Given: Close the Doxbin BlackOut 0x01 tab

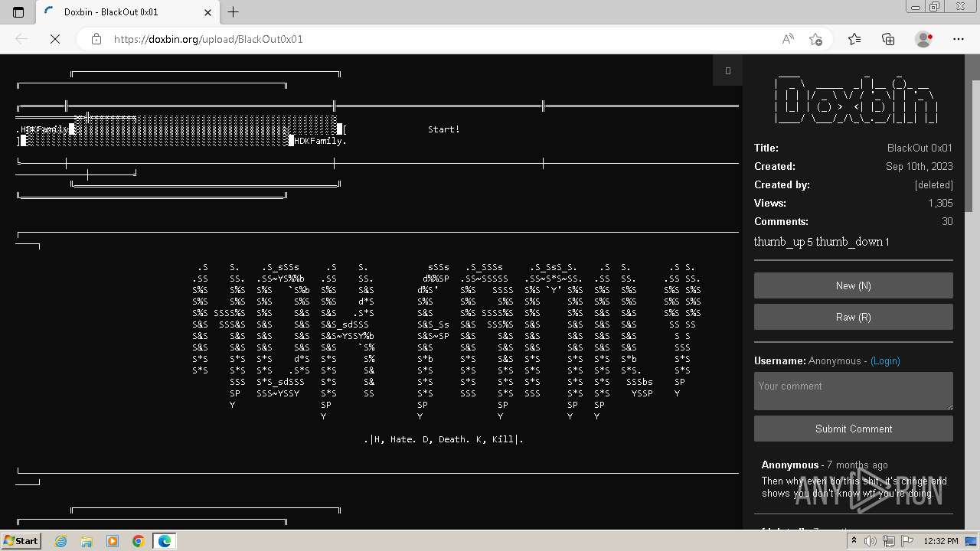Looking at the screenshot, I should point(208,12).
